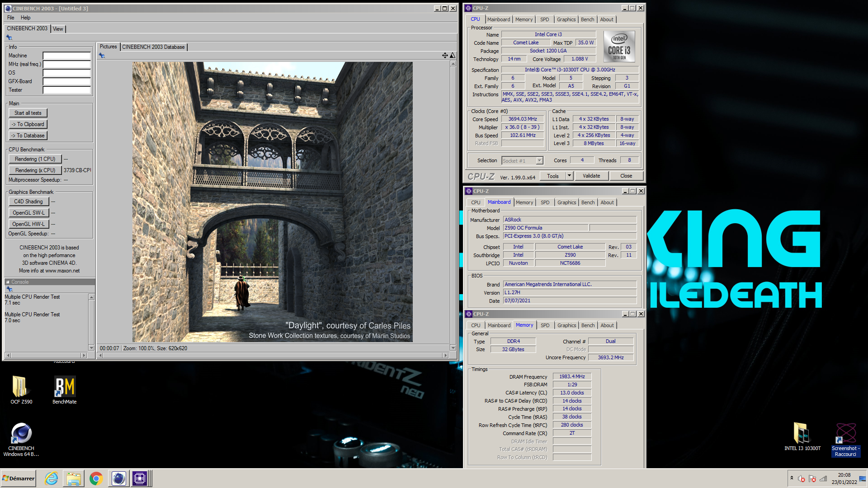This screenshot has width=868, height=488.
Task: Click the Validate button in CPU-Z
Action: point(591,176)
